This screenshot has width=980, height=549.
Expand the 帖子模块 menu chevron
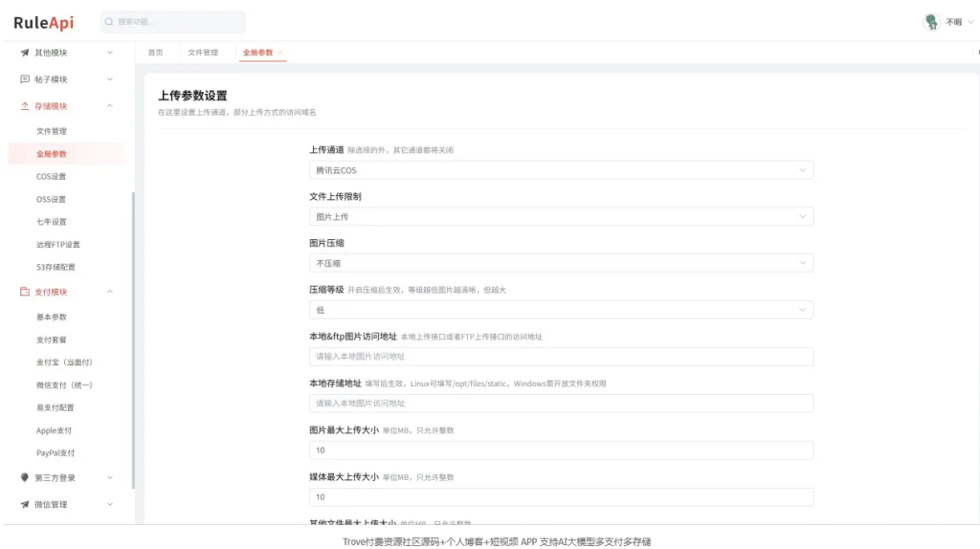(110, 79)
